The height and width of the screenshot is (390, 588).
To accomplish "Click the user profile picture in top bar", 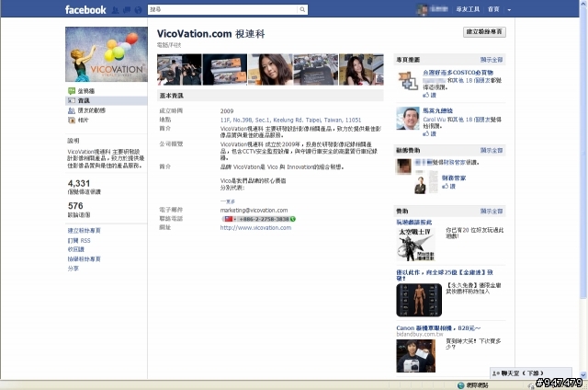I will click(x=423, y=10).
